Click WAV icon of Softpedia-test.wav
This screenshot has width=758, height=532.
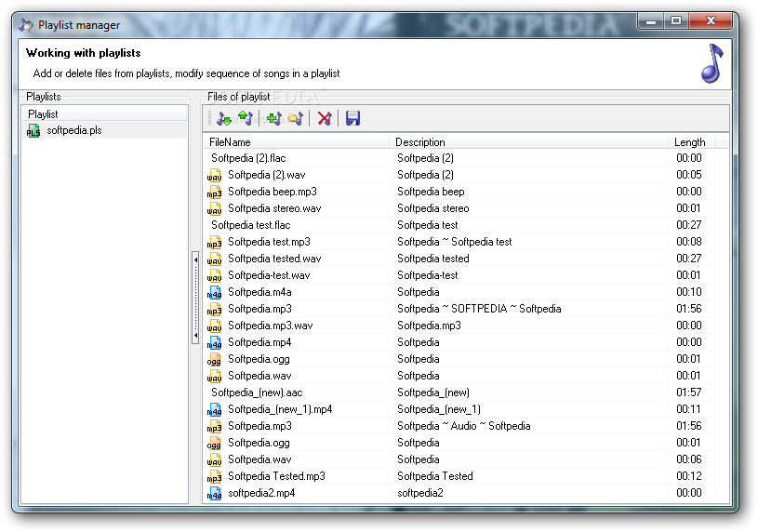214,275
